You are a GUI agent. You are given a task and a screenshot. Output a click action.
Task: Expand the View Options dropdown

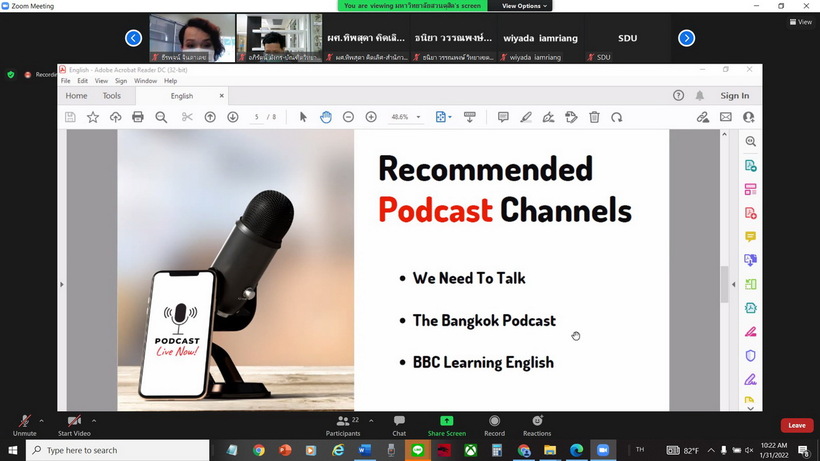tap(525, 6)
